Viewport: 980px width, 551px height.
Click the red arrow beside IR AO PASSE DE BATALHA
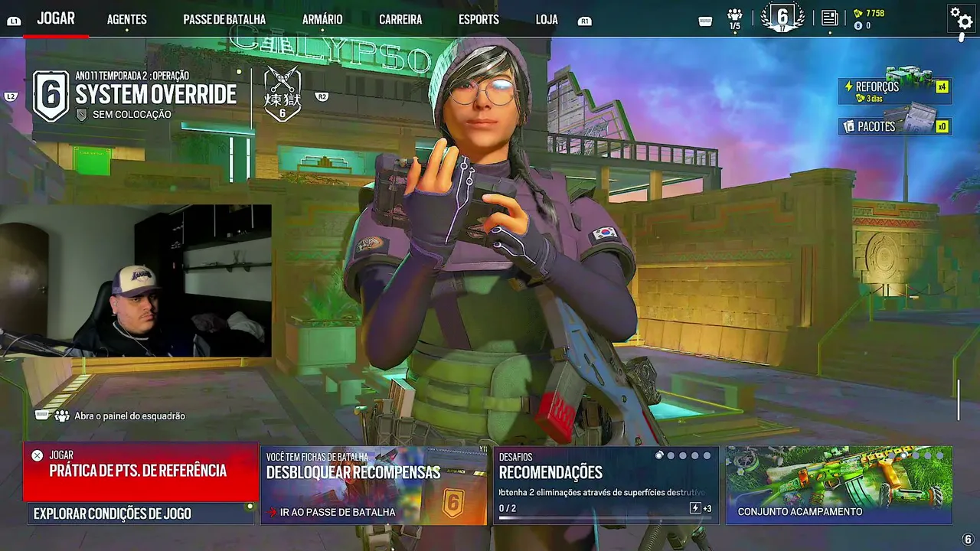pos(272,512)
